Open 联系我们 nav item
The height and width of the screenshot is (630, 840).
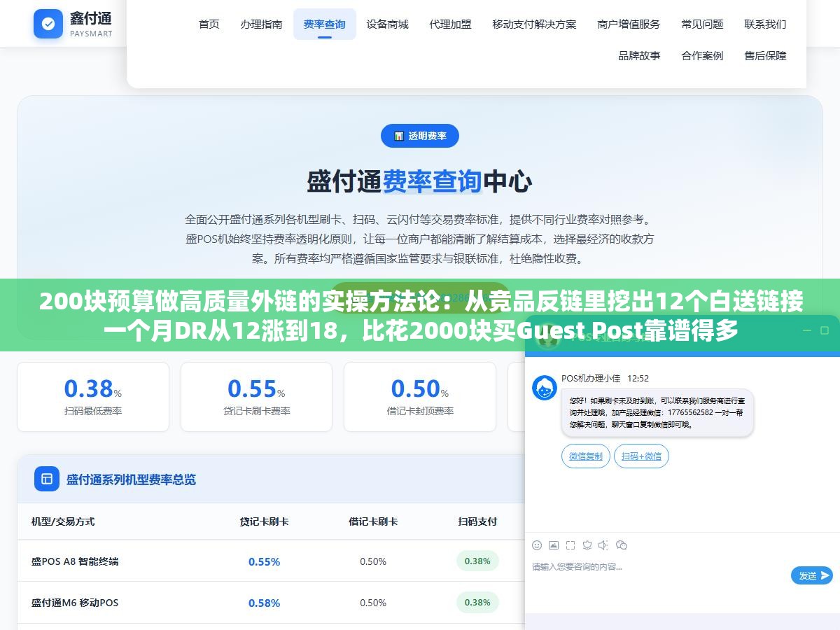pos(766,24)
